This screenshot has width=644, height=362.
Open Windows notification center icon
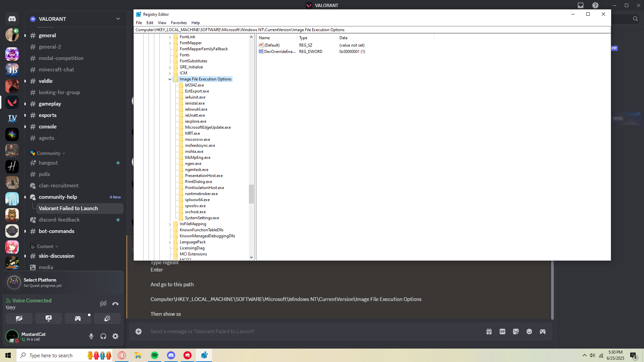pyautogui.click(x=633, y=355)
